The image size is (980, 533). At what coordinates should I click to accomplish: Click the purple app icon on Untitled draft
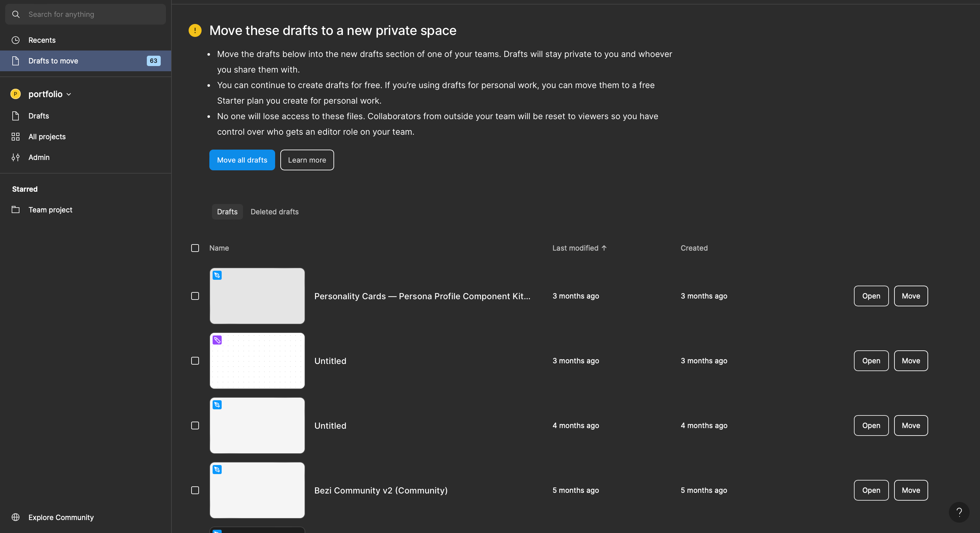click(x=217, y=340)
